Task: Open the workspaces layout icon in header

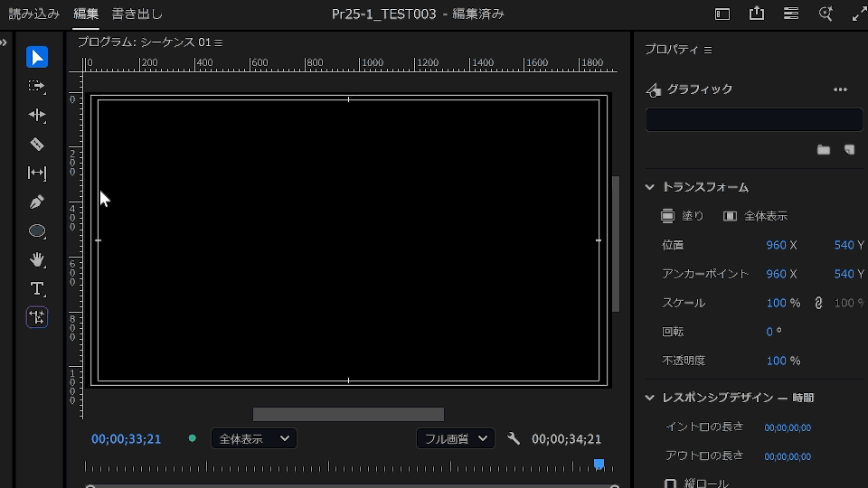Action: pyautogui.click(x=722, y=14)
